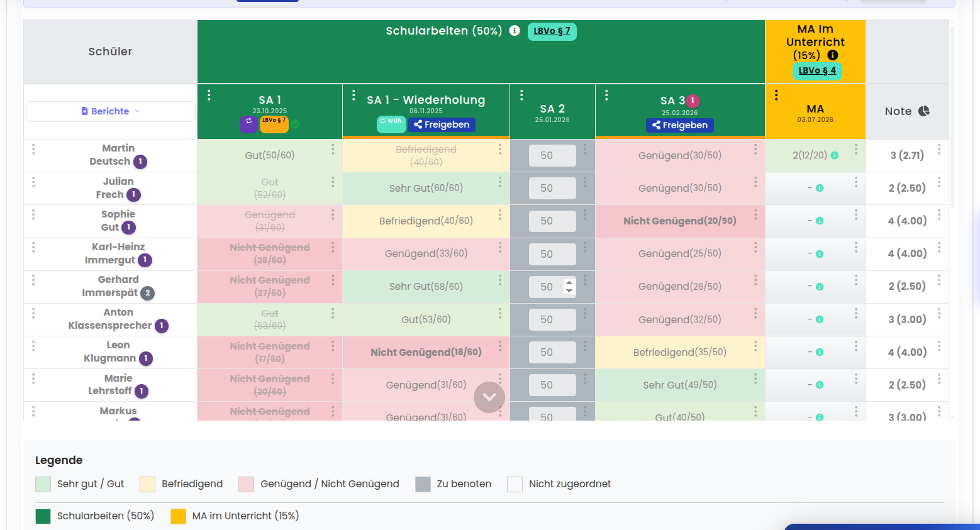Click the pie chart icon in the Note header
This screenshot has height=530, width=980.
[x=923, y=111]
